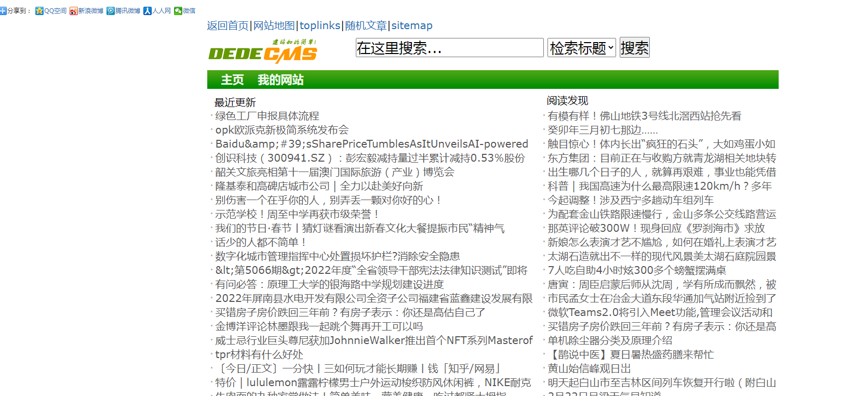Open 威士忌行业巨头尊尼获加 NFT article
Screen dimensions: 868x396
[374, 340]
